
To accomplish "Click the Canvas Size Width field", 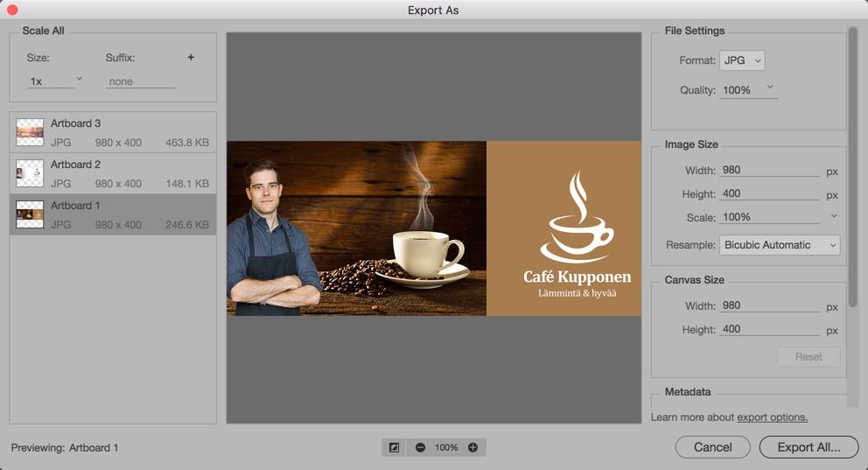I will coord(769,305).
